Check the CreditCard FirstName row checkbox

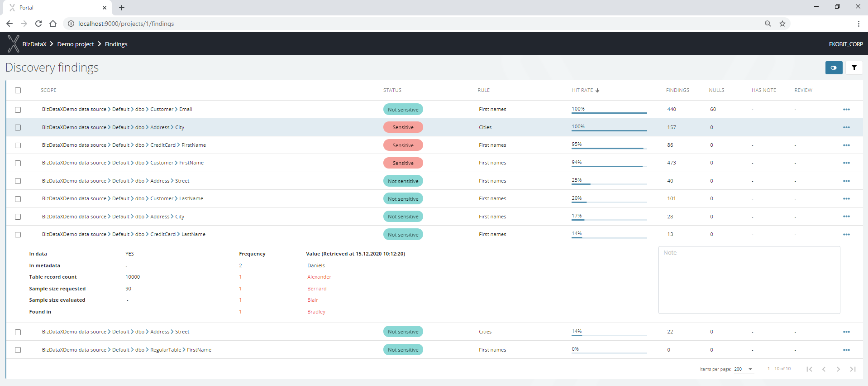coord(18,145)
